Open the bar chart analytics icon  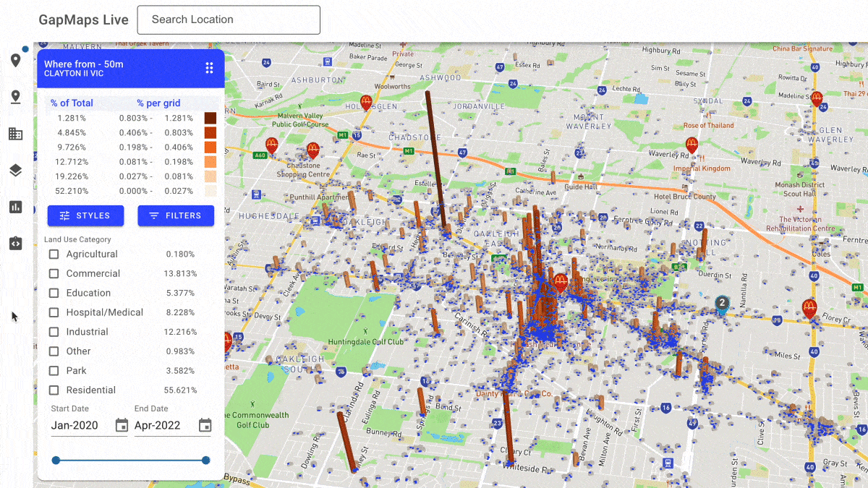(15, 207)
